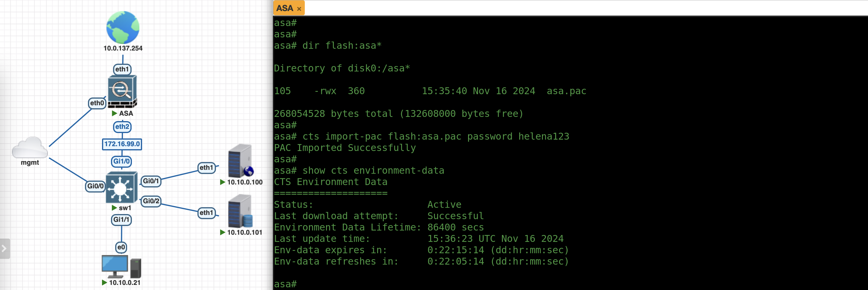
Task: Click the Gi0/2 interface label
Action: pos(151,201)
